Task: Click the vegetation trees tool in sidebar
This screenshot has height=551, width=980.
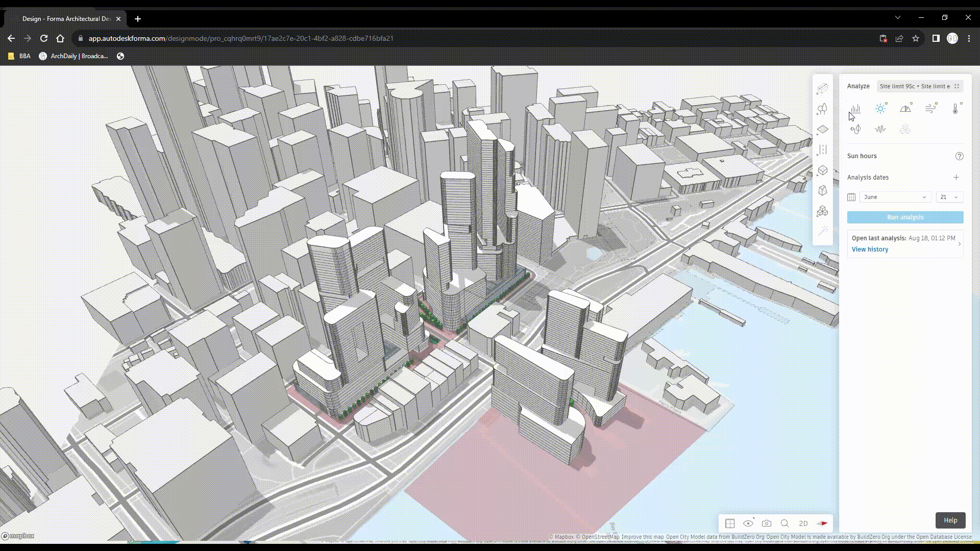Action: tap(822, 109)
